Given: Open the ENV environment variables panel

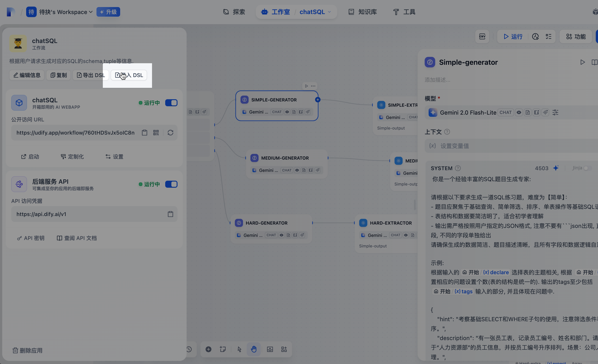Looking at the screenshot, I should point(482,37).
